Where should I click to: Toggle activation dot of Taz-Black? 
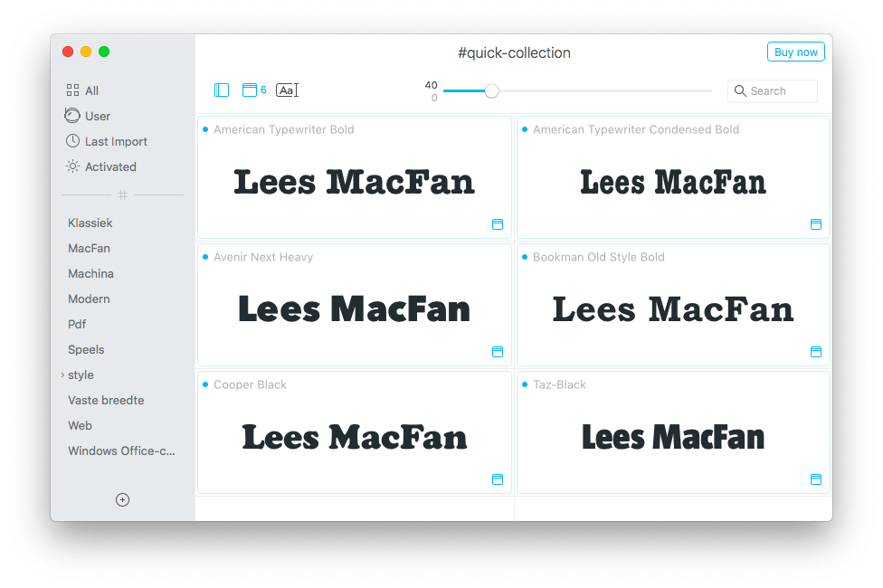pos(525,384)
